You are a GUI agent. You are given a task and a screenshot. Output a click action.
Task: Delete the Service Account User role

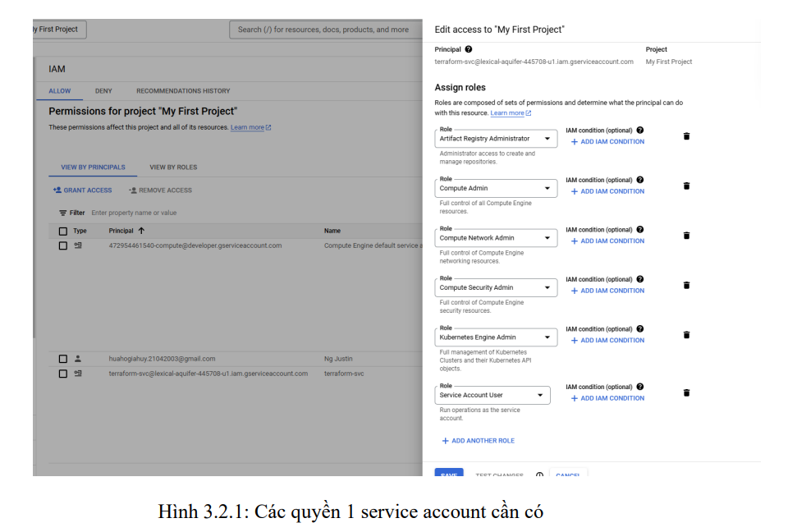pyautogui.click(x=686, y=393)
